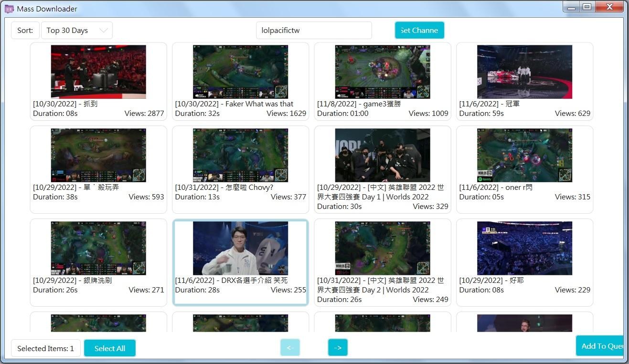This screenshot has width=629, height=364.
Task: Click the title text "[11/6/2022] - oner r閃"
Action: 496,187
